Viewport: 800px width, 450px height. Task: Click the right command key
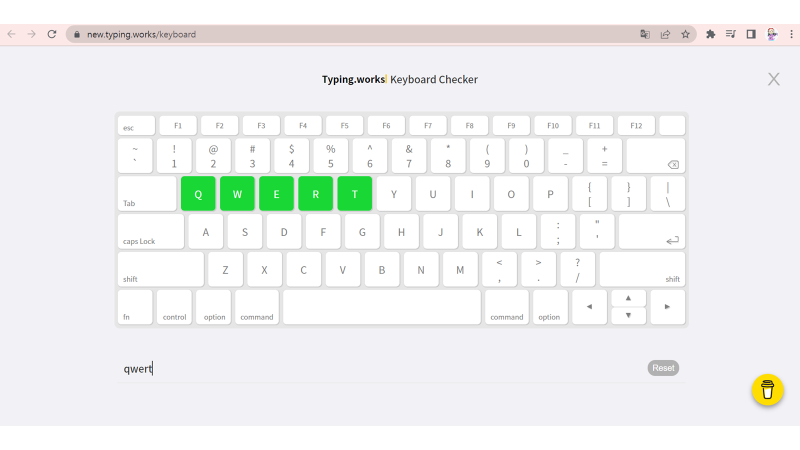click(507, 307)
